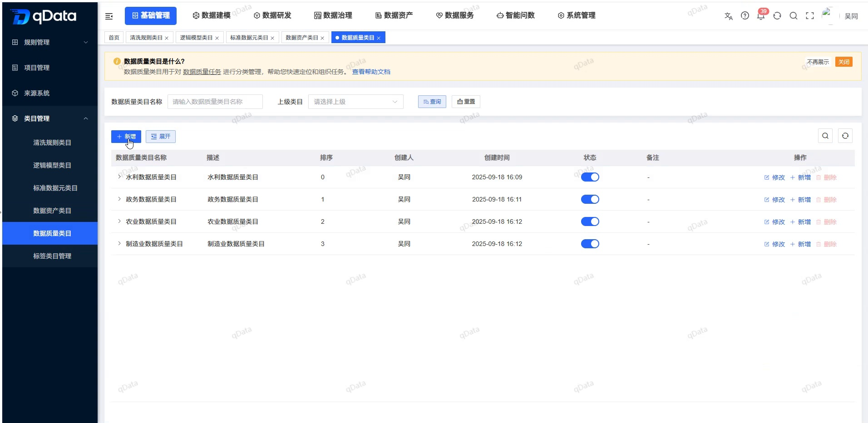
Task: Close the 数据质量类目 tab
Action: tap(379, 38)
